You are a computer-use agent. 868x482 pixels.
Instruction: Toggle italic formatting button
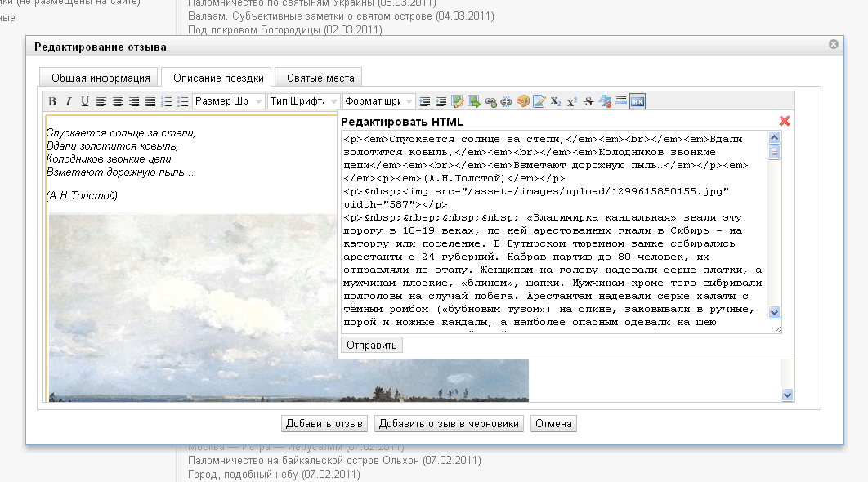click(x=69, y=102)
